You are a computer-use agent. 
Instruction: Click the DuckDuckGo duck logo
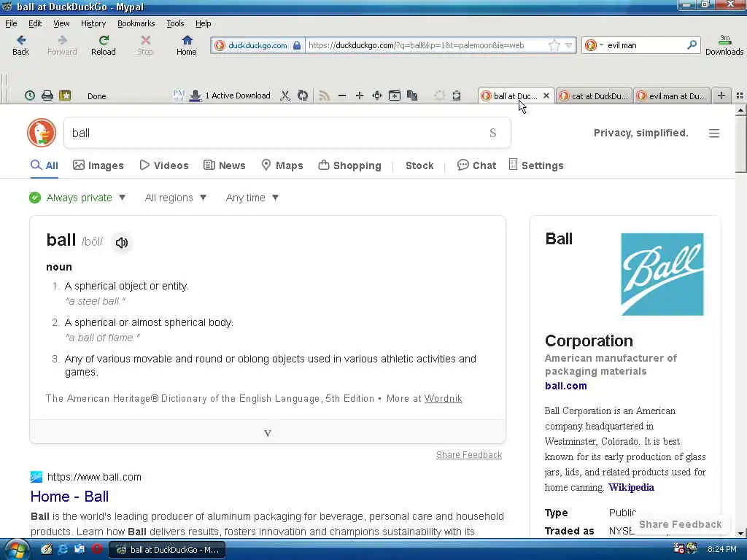[42, 133]
